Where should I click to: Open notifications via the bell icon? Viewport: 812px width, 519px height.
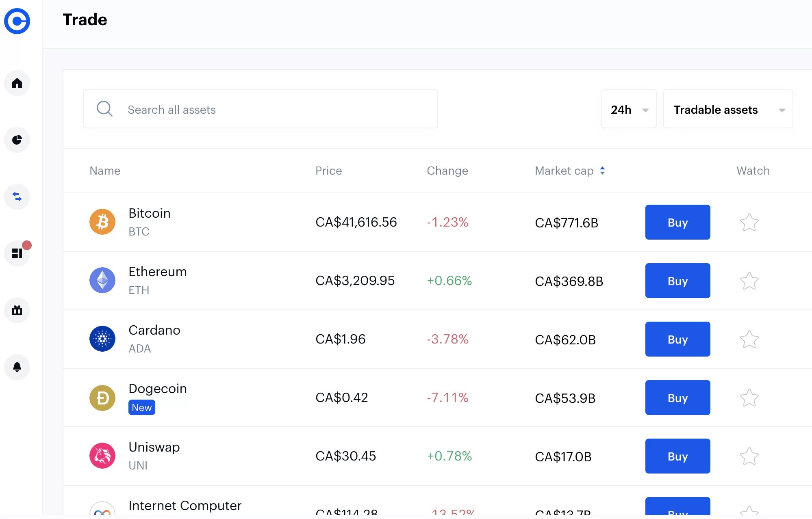click(x=17, y=367)
